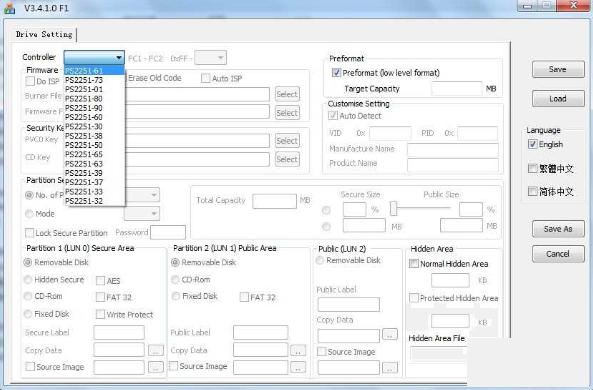The width and height of the screenshot is (593, 390).
Task: Toggle the Auto Detect checkbox
Action: click(333, 116)
